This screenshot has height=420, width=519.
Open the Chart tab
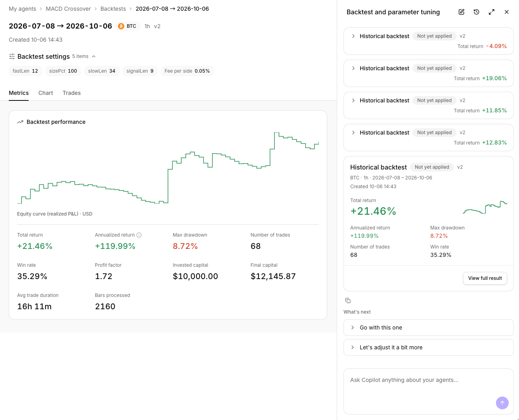46,93
